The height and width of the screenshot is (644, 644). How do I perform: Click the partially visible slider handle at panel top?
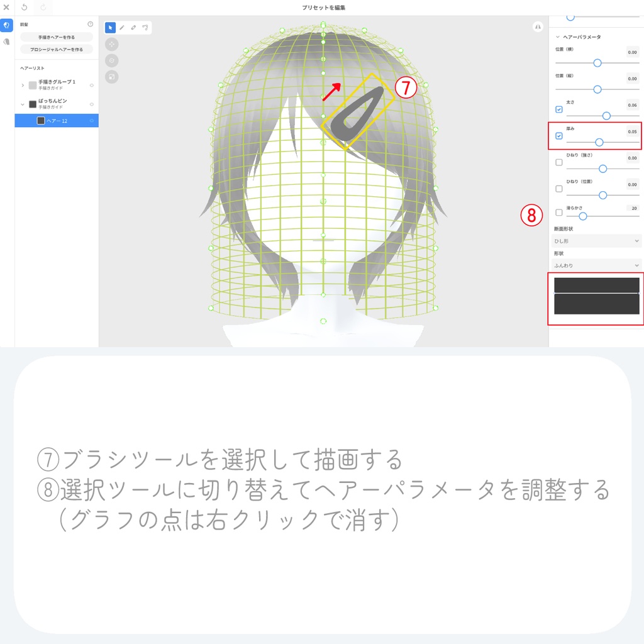point(570,17)
